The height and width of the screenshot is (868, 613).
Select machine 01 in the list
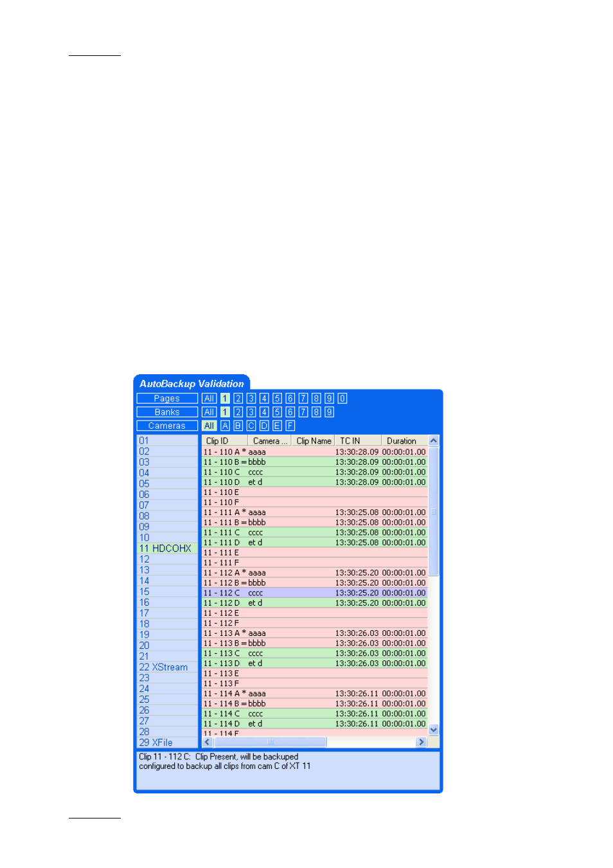(167, 440)
